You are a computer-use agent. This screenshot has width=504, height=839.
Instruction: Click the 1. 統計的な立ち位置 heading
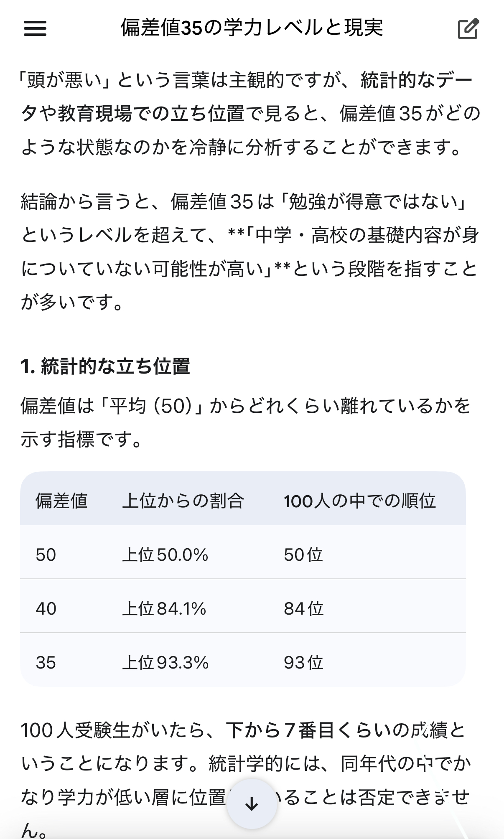(105, 366)
